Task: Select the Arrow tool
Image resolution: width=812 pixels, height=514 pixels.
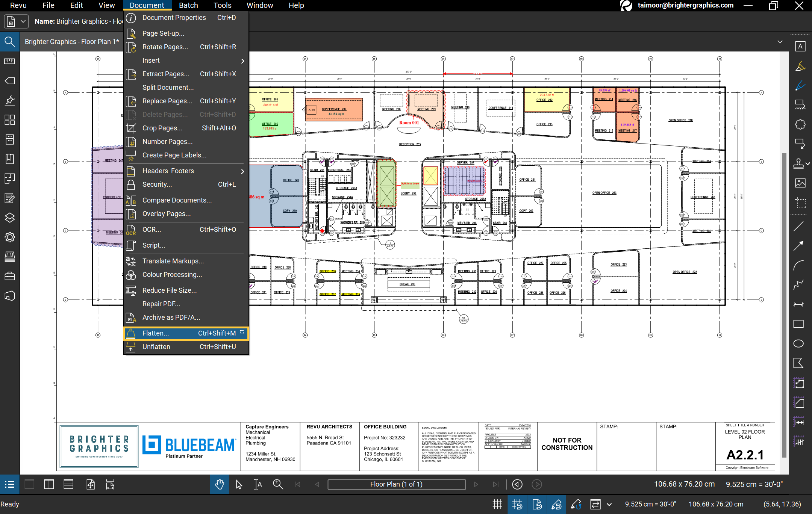Action: click(798, 246)
